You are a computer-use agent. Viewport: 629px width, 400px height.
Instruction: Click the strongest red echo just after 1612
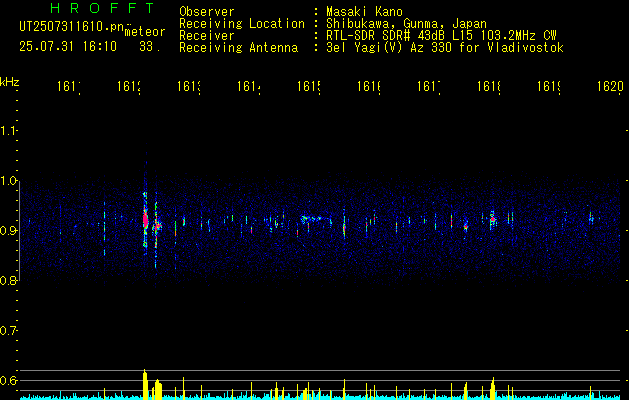click(146, 220)
